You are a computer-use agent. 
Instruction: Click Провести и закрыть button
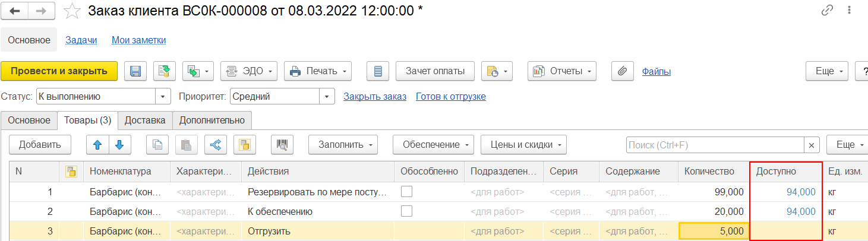coord(59,71)
